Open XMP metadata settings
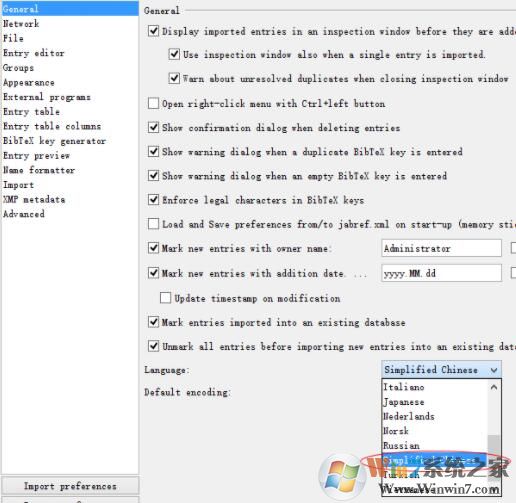The width and height of the screenshot is (516, 503). click(x=34, y=199)
